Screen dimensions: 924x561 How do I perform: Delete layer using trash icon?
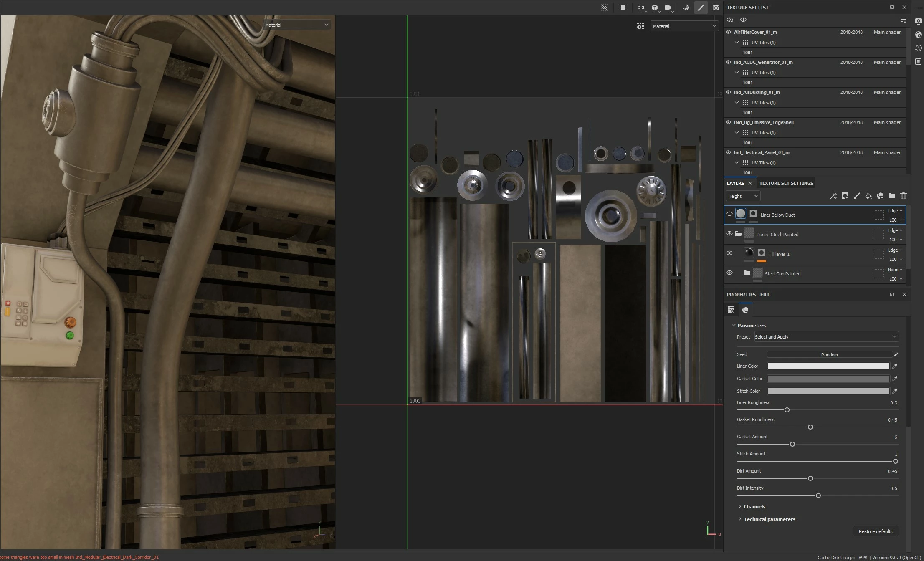pos(903,196)
